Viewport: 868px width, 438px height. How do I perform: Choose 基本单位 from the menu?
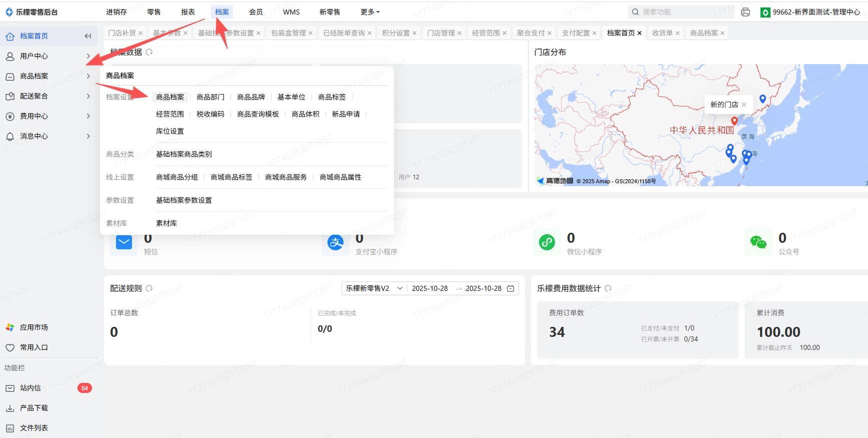click(x=291, y=97)
